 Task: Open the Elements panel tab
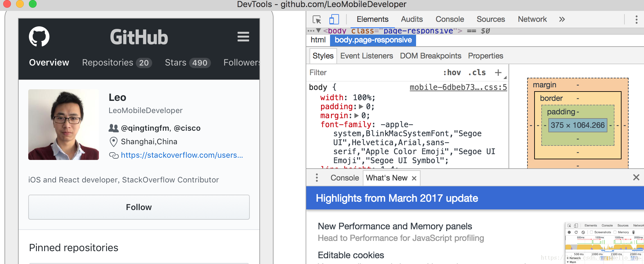coord(372,19)
